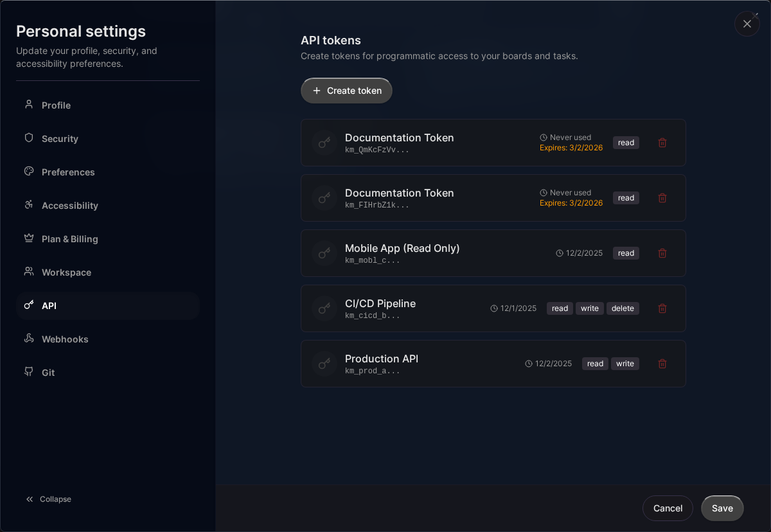This screenshot has width=771, height=532.
Task: Click the API key icon in sidebar
Action: [x=28, y=305]
